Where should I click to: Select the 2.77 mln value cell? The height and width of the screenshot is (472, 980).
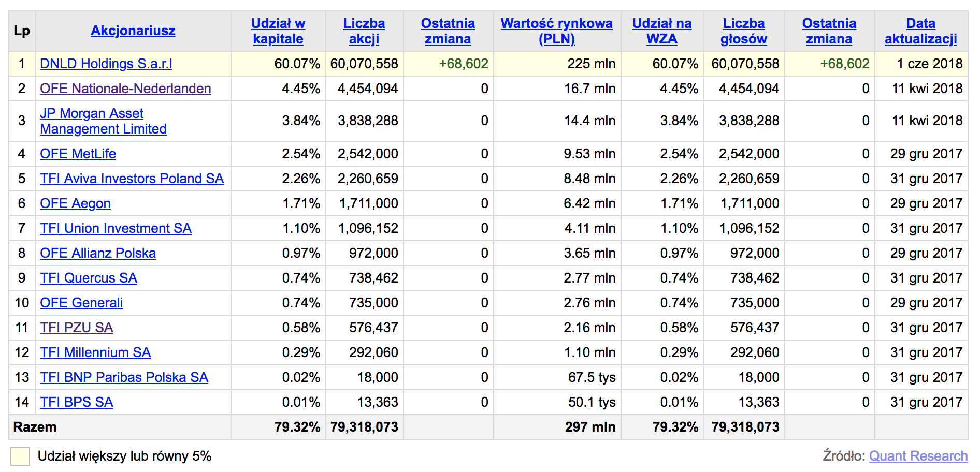coord(557,278)
